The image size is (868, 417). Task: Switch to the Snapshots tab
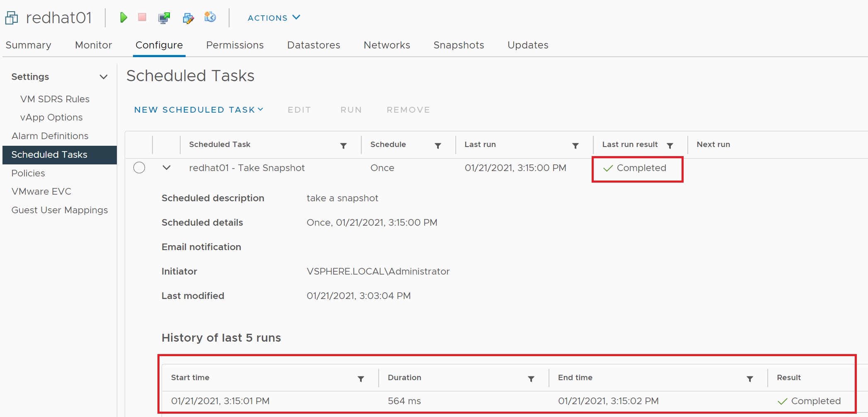coord(458,45)
